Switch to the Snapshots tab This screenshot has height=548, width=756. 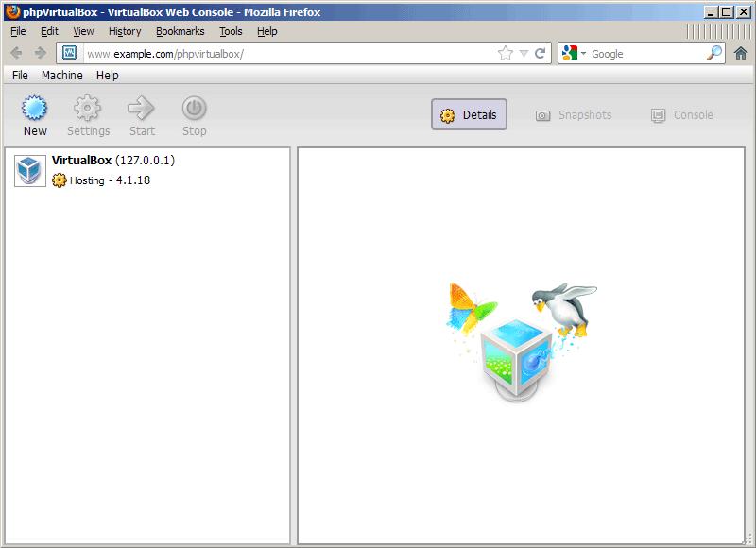[574, 115]
